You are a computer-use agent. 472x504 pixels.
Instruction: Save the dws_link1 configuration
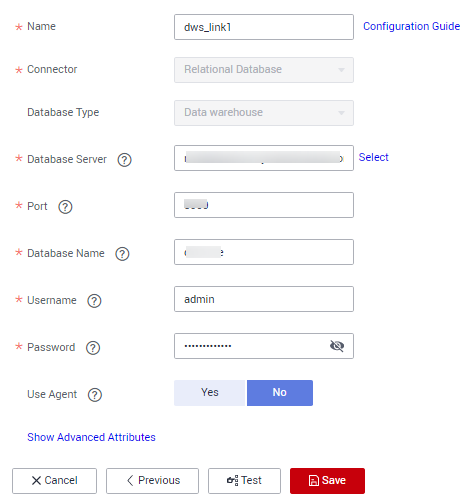(x=327, y=481)
